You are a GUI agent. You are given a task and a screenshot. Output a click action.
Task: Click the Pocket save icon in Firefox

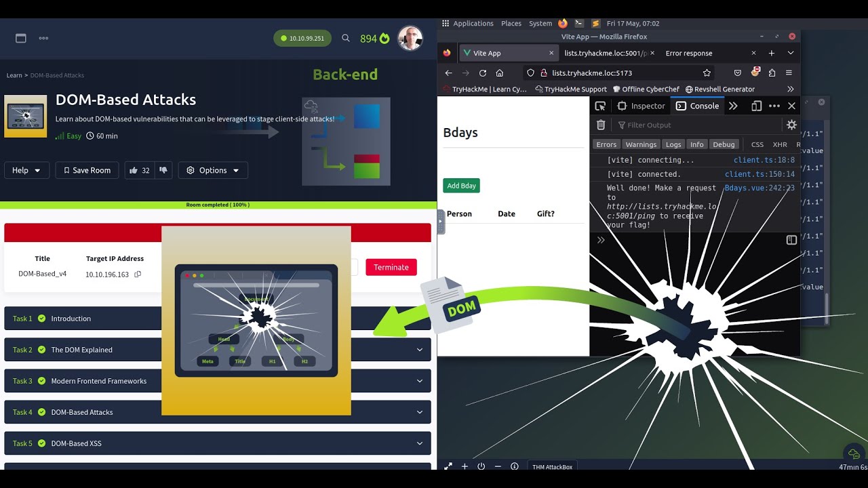(x=738, y=73)
